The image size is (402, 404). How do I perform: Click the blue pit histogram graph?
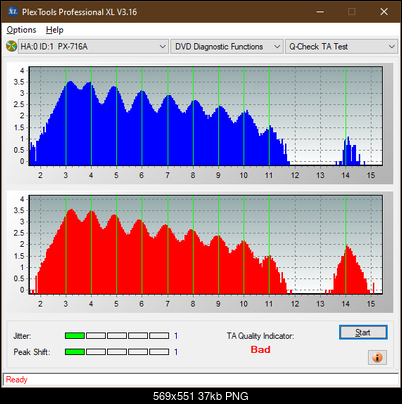(x=206, y=116)
